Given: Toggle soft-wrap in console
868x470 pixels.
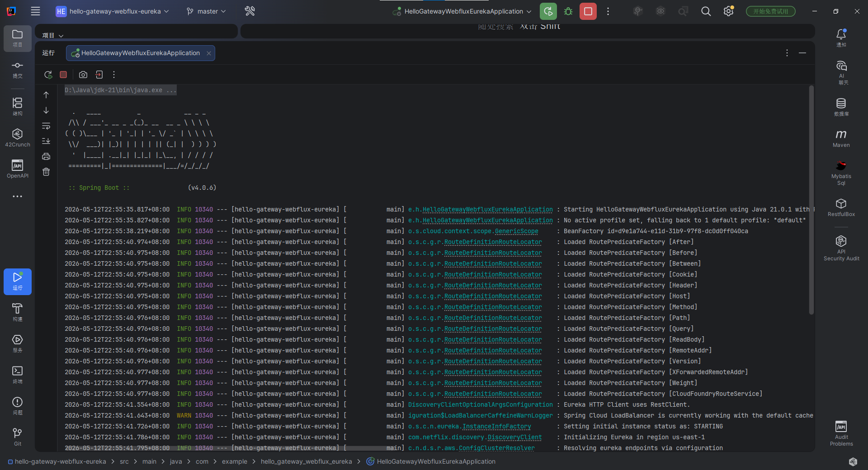Looking at the screenshot, I should (x=46, y=126).
